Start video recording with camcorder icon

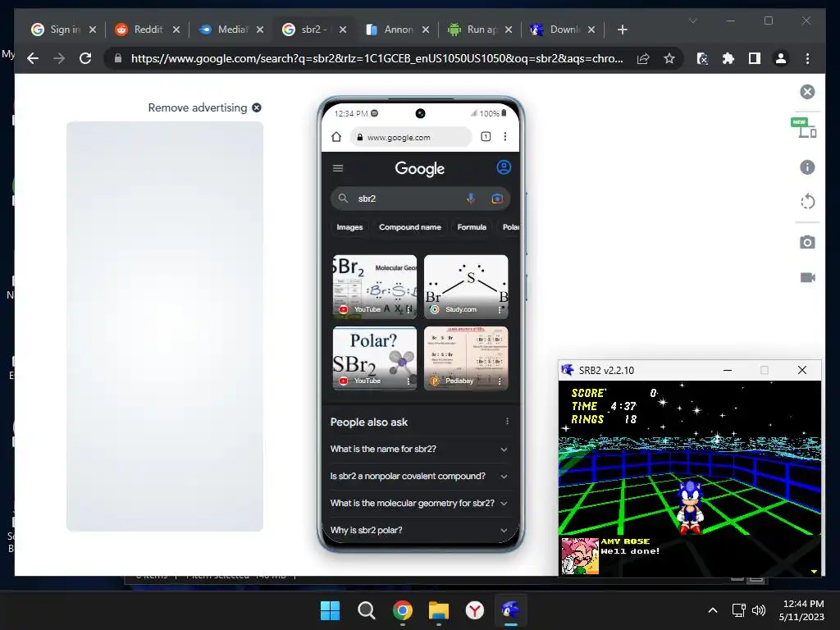click(x=807, y=277)
